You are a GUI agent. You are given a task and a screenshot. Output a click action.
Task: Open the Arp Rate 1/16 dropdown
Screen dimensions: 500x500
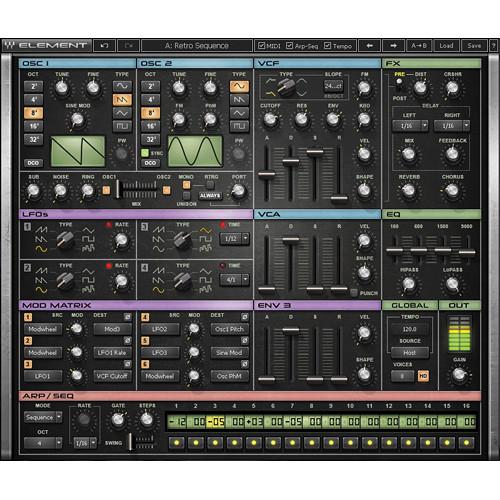(x=85, y=443)
